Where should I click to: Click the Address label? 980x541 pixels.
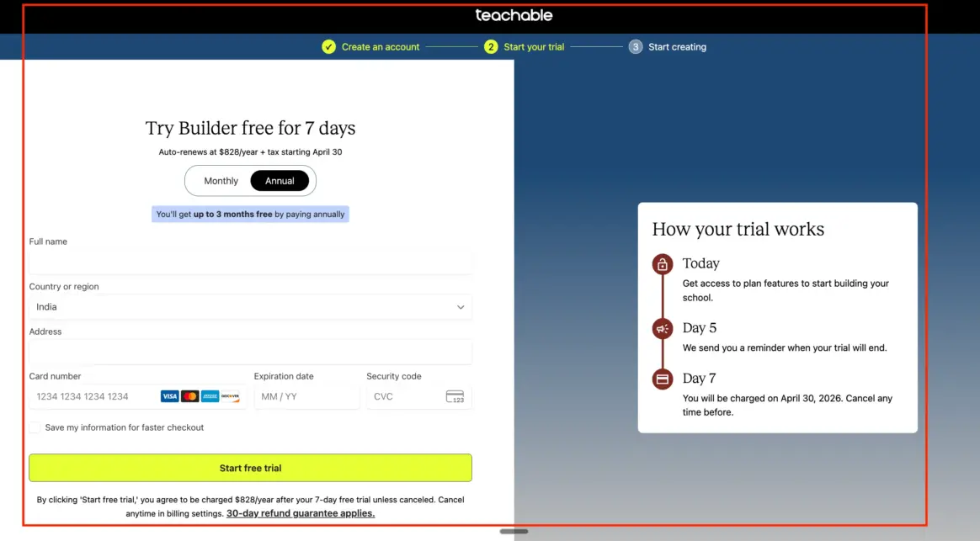[45, 331]
